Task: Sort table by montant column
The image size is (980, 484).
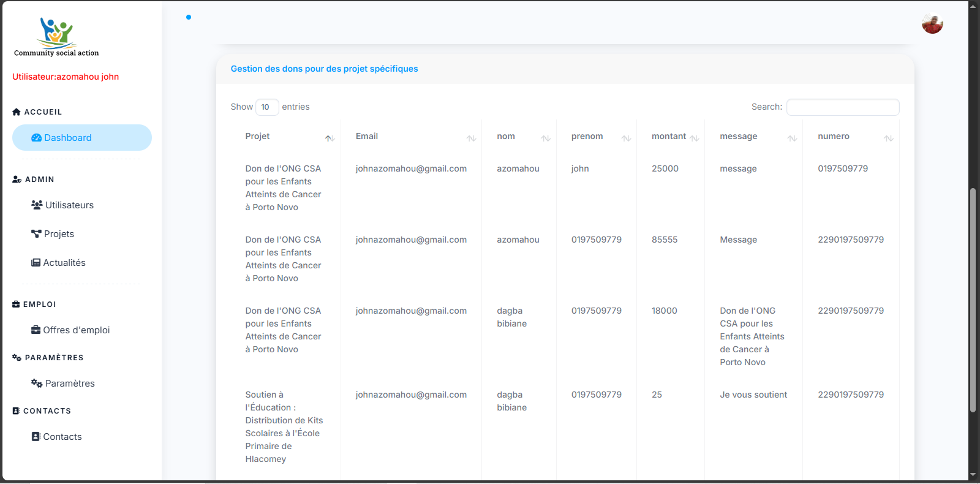Action: pos(669,137)
